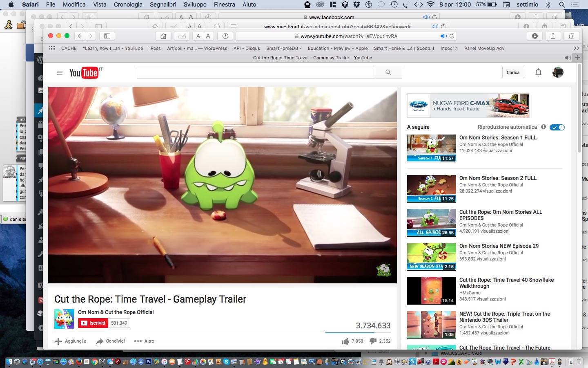This screenshot has width=588, height=368.
Task: Mute the tab audio in address bar
Action: (443, 36)
